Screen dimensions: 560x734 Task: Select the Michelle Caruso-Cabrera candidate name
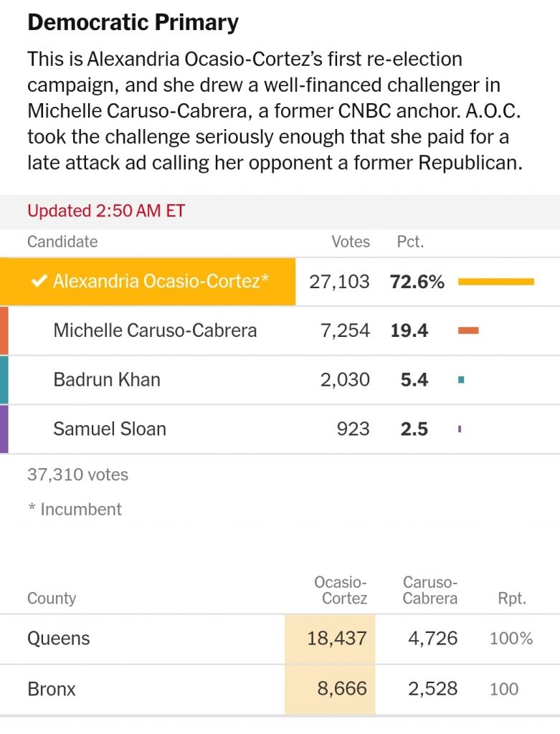[x=155, y=330]
